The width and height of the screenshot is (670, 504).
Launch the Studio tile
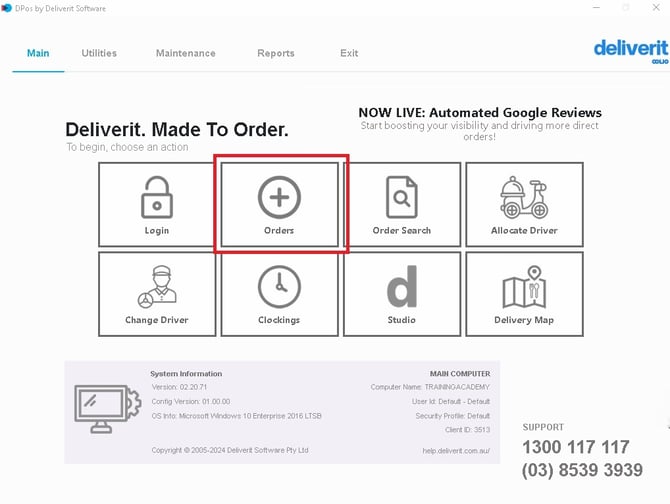402,294
